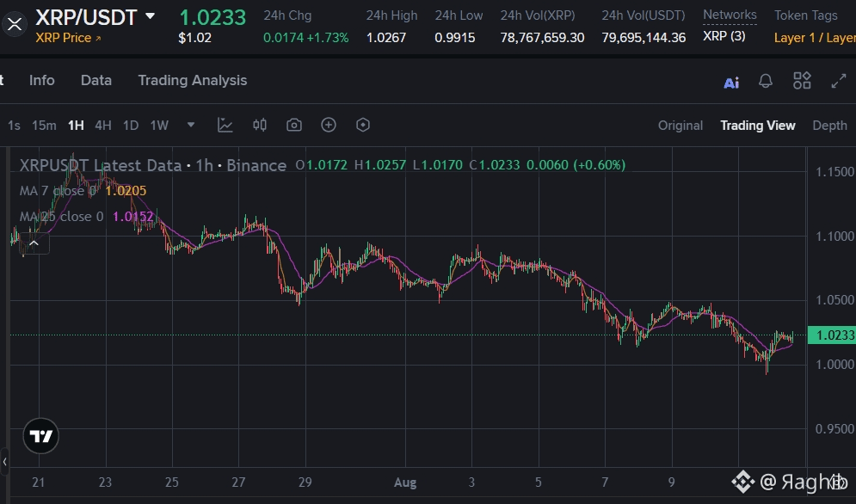Screen dimensions: 856x504
Task: Click the XRPUSDT Latest Data chart title
Action: coord(153,165)
